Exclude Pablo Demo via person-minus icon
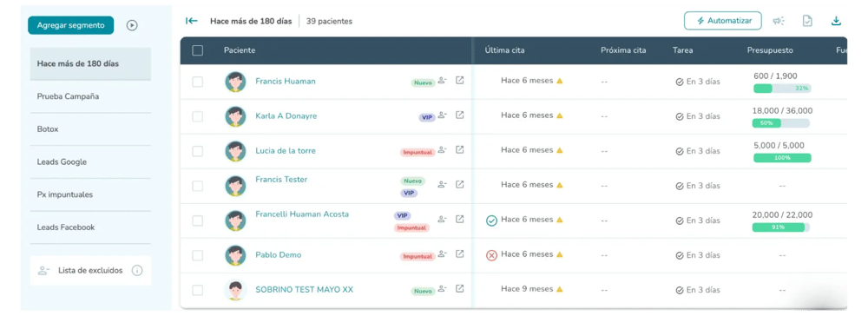Screen dimensions: 868x316 coord(442,254)
